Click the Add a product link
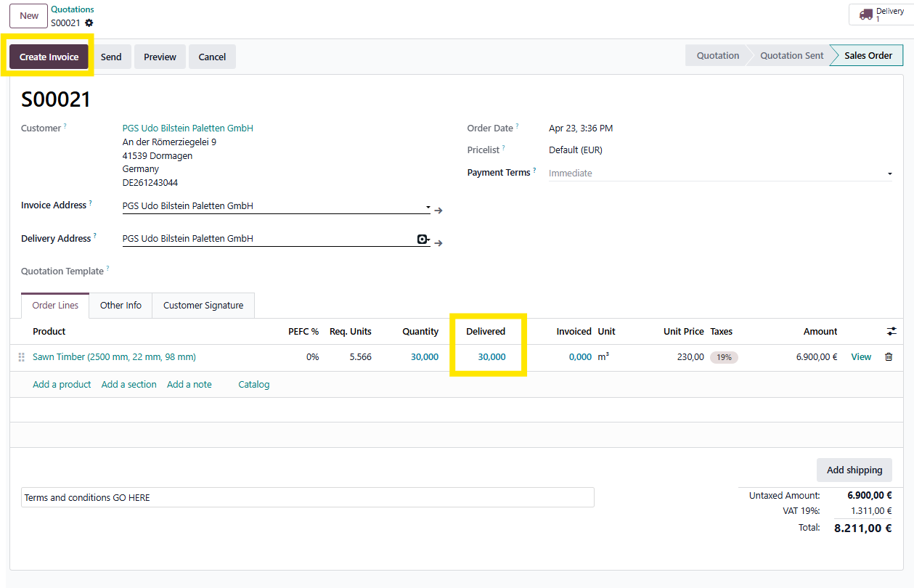 click(x=62, y=385)
